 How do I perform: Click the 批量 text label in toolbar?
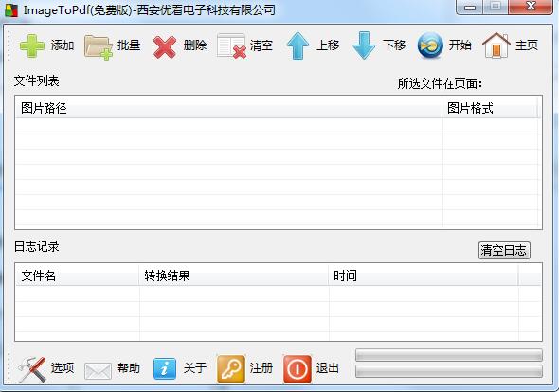click(x=129, y=45)
